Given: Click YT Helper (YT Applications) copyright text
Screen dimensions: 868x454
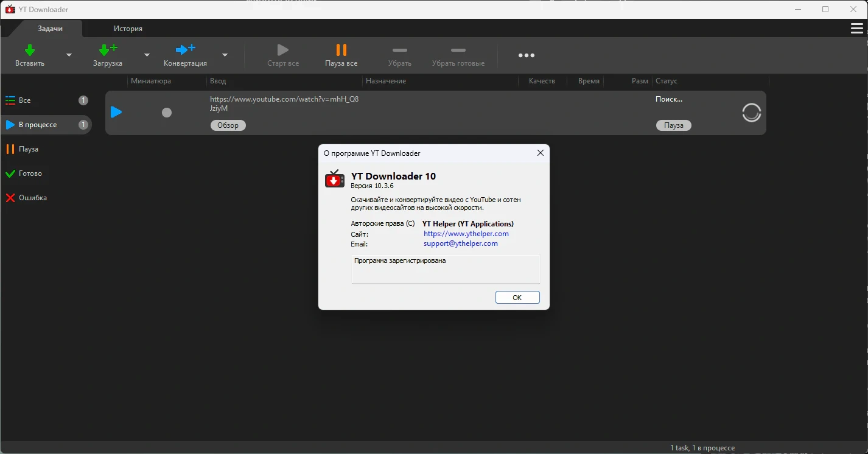Looking at the screenshot, I should [x=468, y=223].
